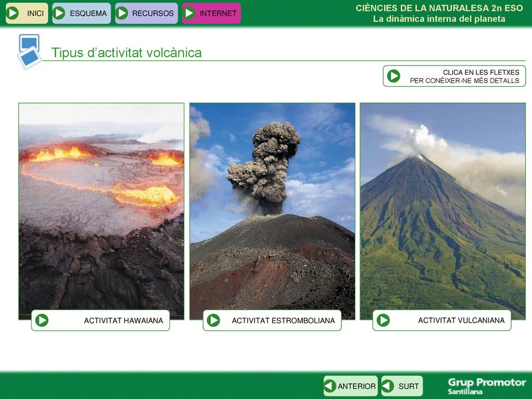Click the green arrow icon on INTERNET
Viewport: 532px width, 399px height.
[189, 13]
